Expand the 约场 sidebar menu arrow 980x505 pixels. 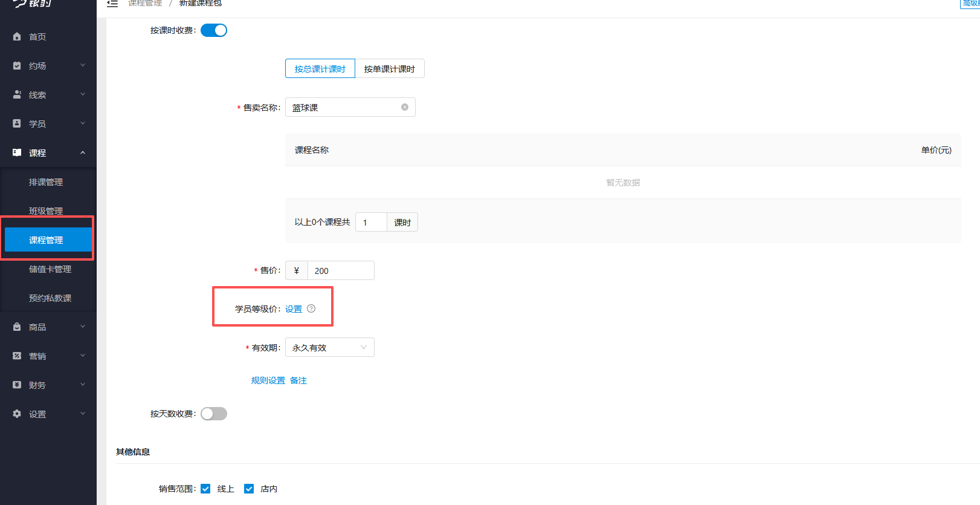83,65
